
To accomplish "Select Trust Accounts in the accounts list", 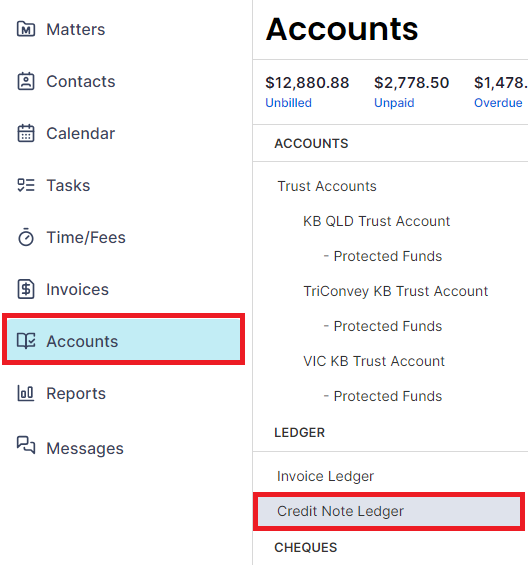I will point(327,186).
